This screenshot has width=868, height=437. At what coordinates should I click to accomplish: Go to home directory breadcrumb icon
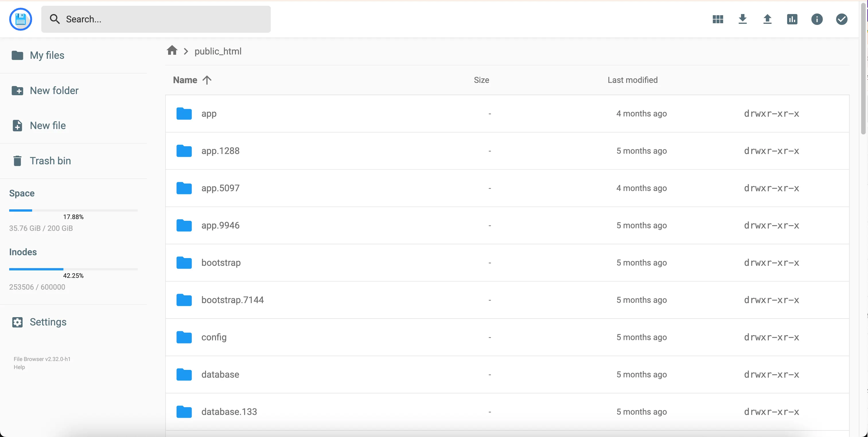click(x=172, y=50)
